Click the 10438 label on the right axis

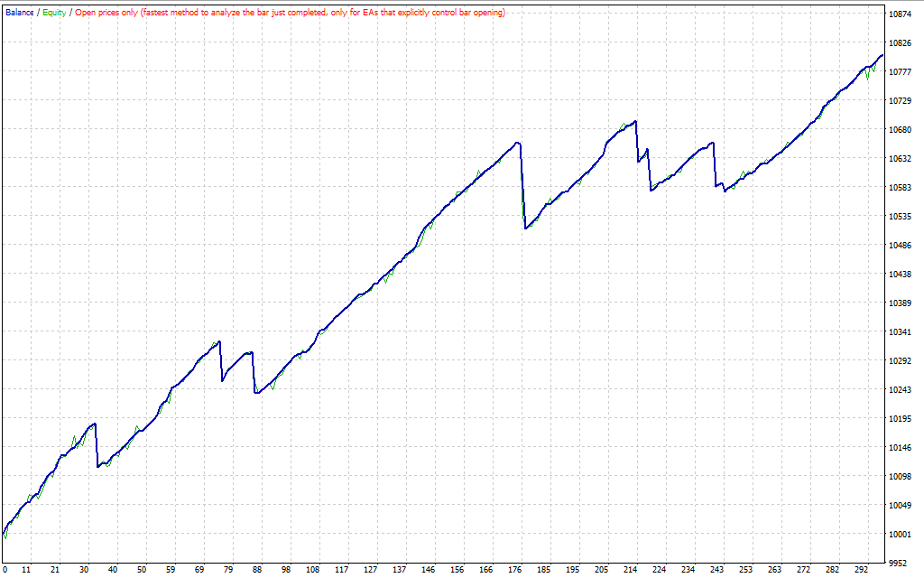tap(899, 275)
